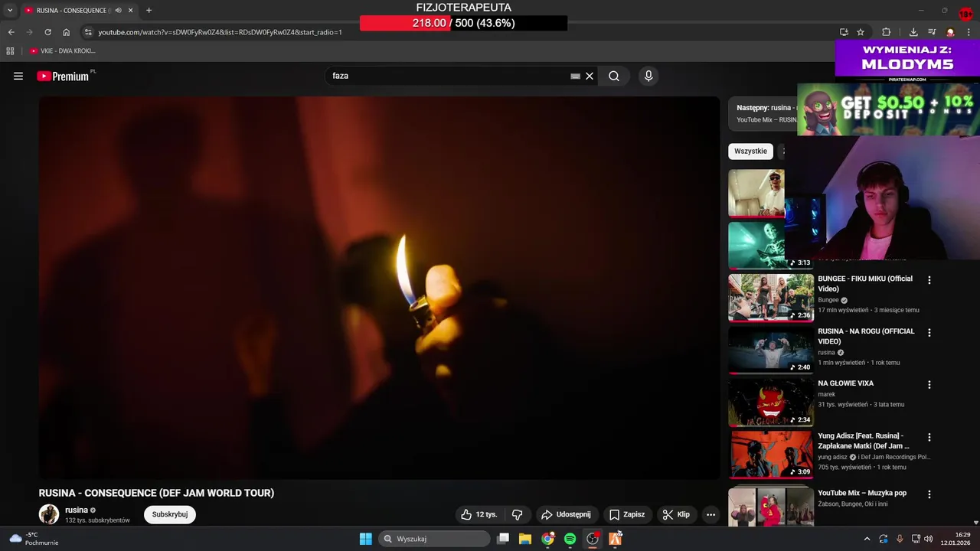Open Task View on taskbar

tap(503, 539)
